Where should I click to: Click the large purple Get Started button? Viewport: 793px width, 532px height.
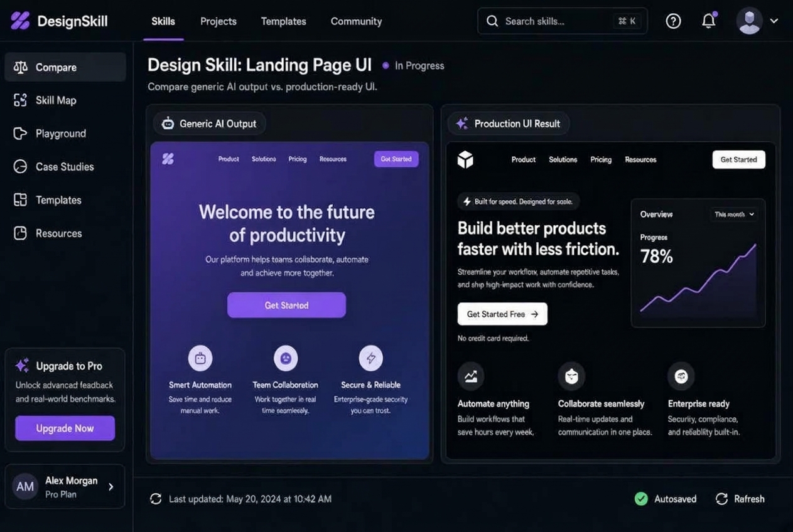[286, 305]
